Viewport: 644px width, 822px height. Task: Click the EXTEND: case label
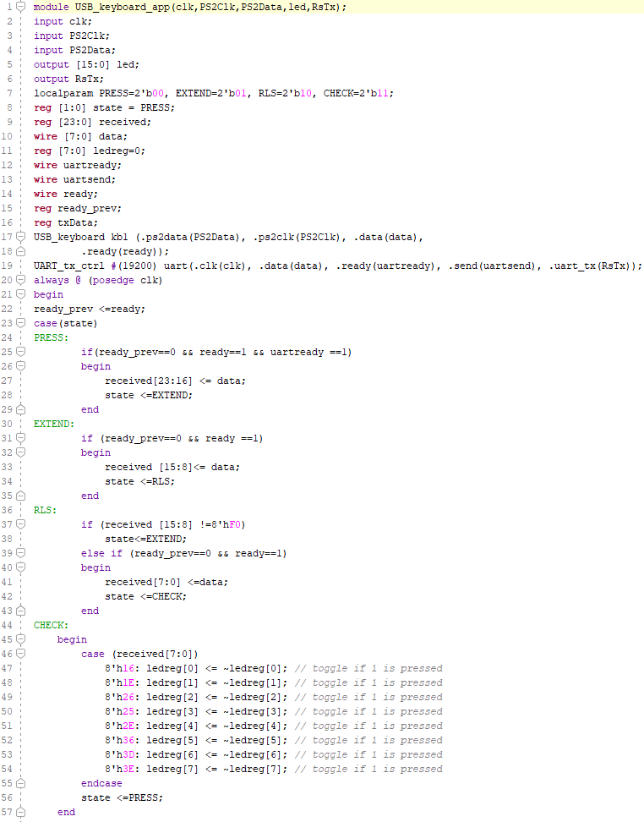point(54,424)
